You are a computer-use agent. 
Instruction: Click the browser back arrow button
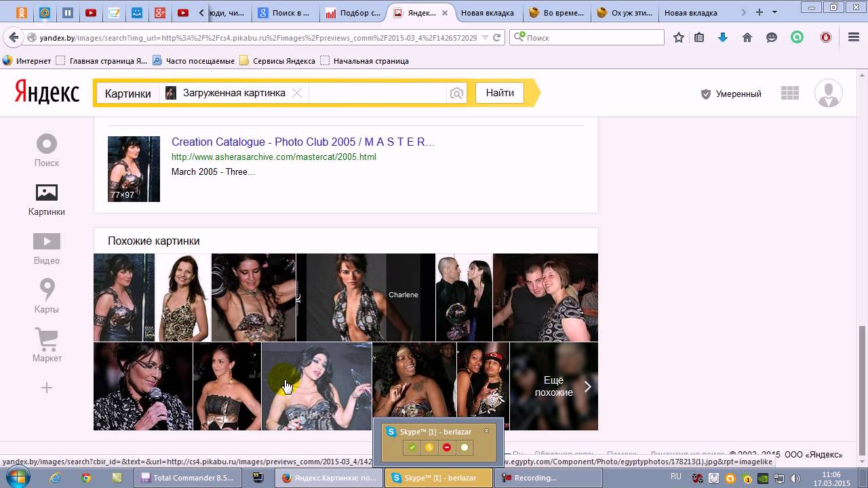14,38
